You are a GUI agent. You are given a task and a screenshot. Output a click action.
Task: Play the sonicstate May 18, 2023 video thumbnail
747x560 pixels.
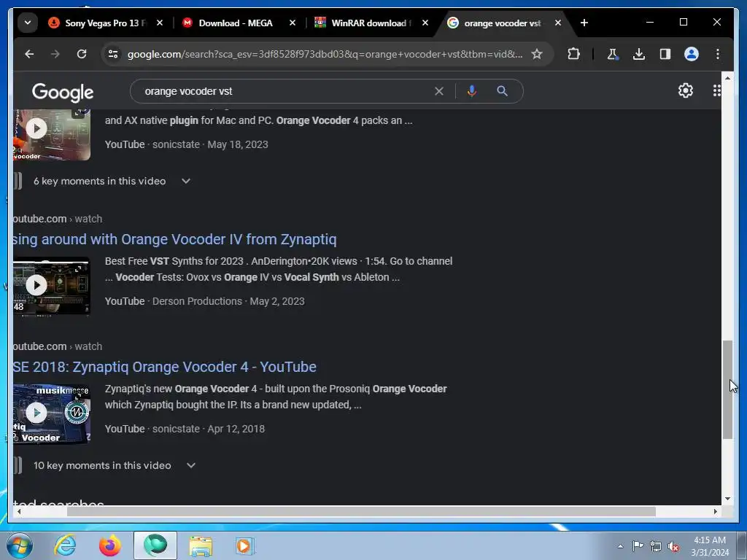(x=52, y=135)
